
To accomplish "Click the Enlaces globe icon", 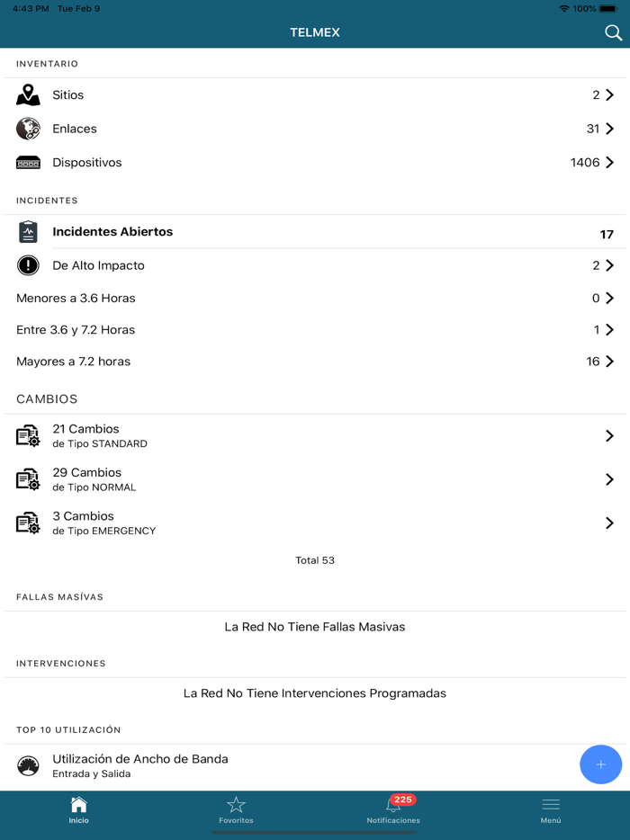I will tap(28, 129).
